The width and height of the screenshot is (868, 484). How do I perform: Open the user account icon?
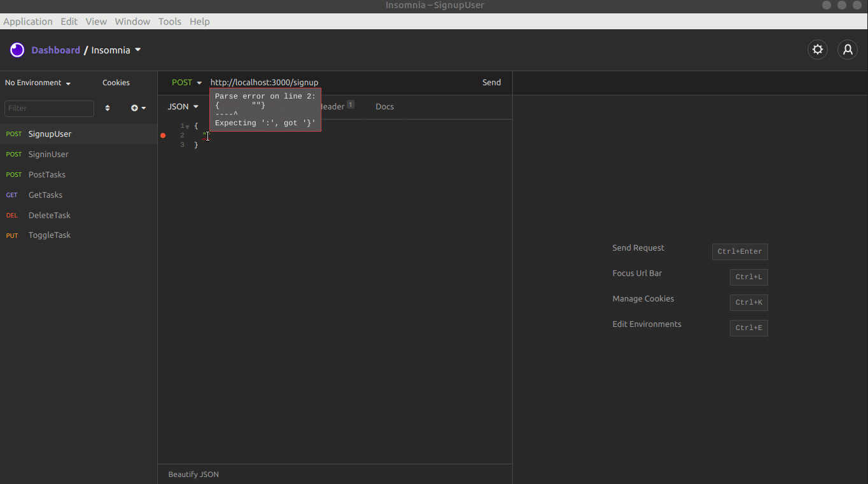(x=848, y=50)
